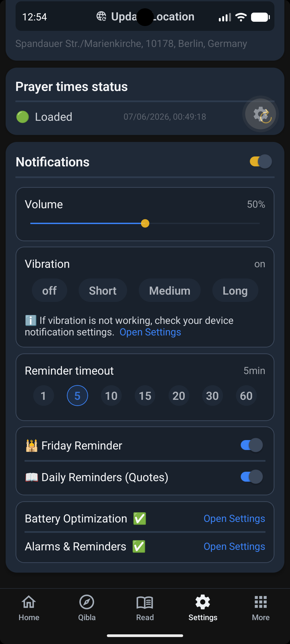290x644 pixels.
Task: Tap the green Loaded status dot
Action: pyautogui.click(x=23, y=117)
